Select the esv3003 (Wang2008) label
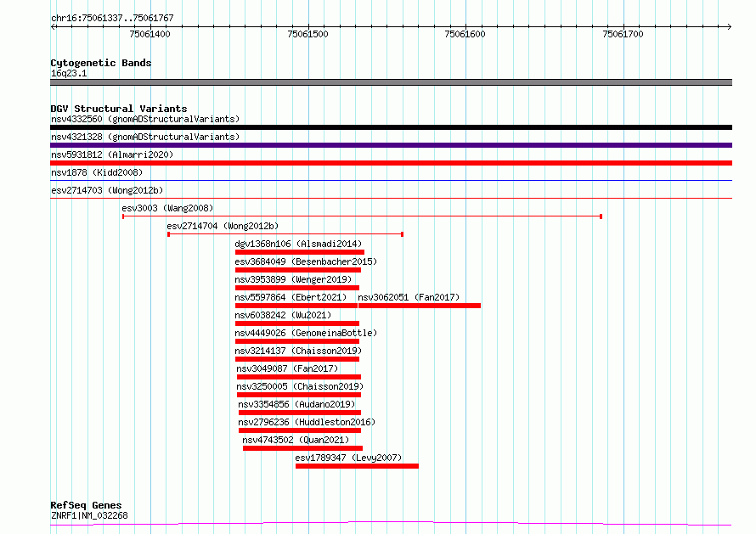Viewport: 756px width, 534px height. click(x=167, y=208)
